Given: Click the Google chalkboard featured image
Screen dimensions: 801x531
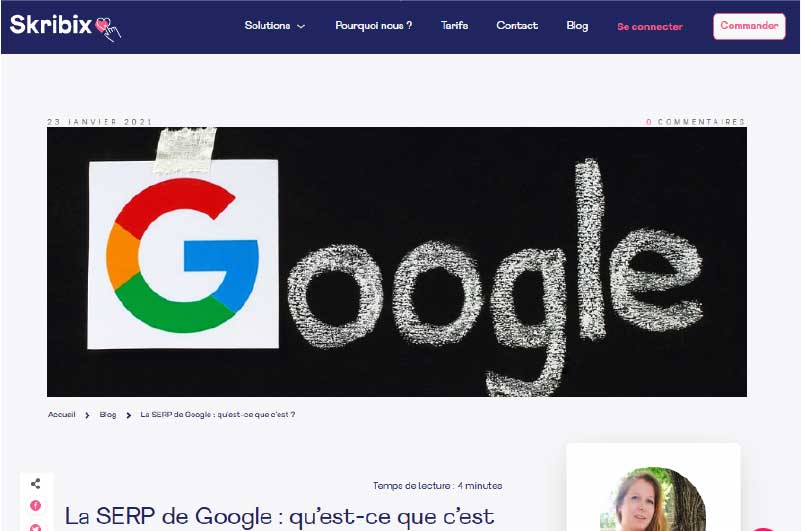Looking at the screenshot, I should point(397,262).
